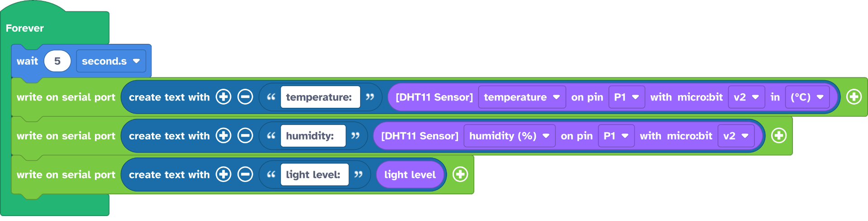Click plus icon in temperature create text block

(x=223, y=97)
